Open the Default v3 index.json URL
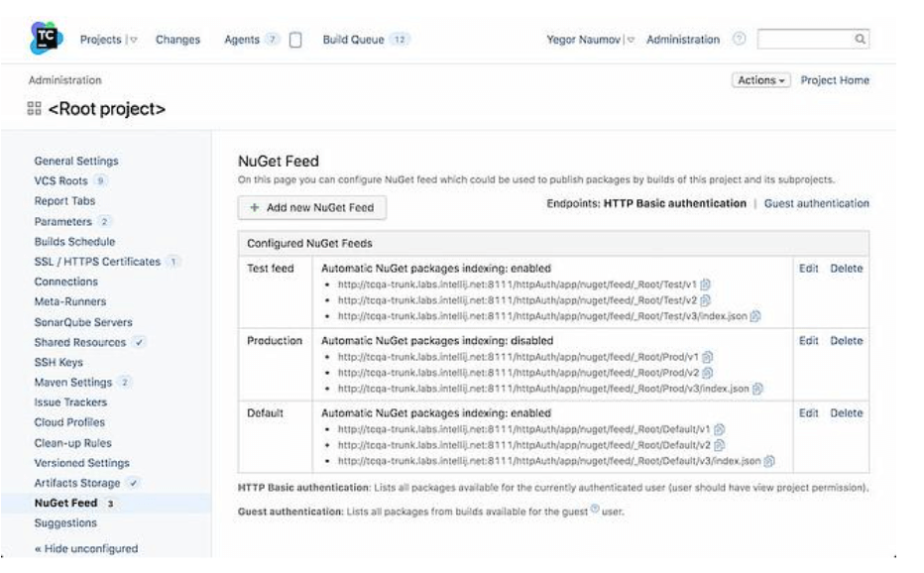Screen dimensions: 924x573 tap(549, 461)
